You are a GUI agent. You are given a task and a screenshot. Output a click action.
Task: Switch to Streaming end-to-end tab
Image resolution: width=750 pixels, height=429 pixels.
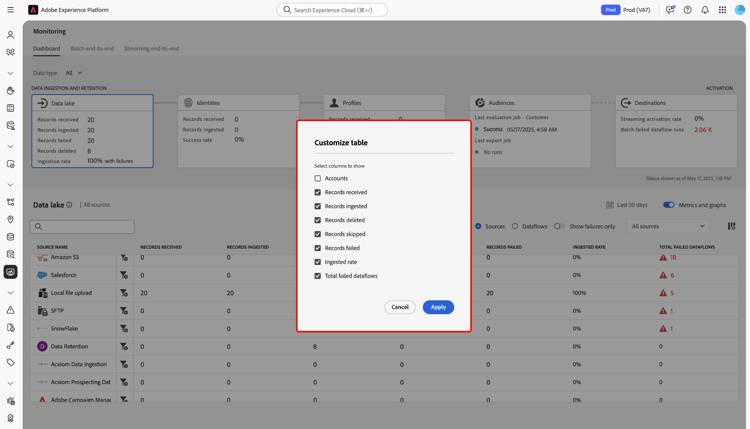click(152, 48)
